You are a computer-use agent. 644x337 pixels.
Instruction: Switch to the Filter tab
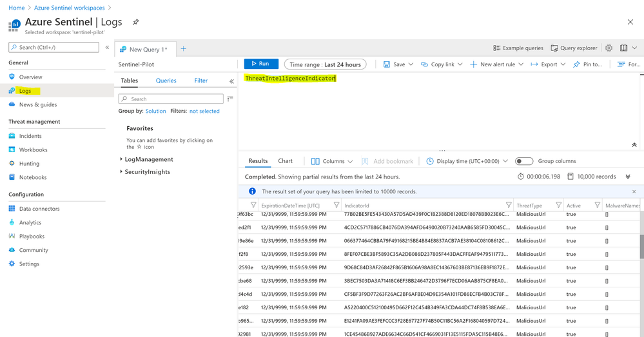point(201,81)
